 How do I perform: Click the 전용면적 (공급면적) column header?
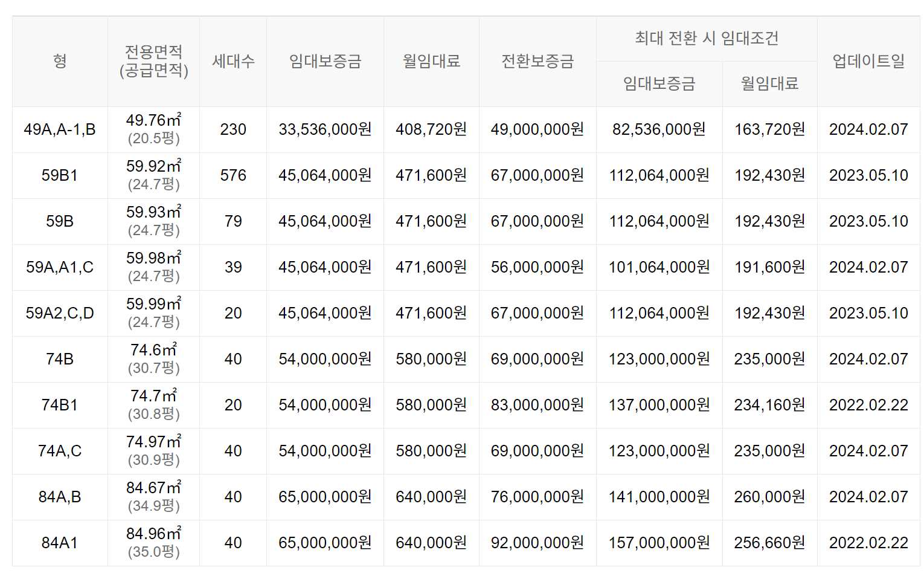153,61
